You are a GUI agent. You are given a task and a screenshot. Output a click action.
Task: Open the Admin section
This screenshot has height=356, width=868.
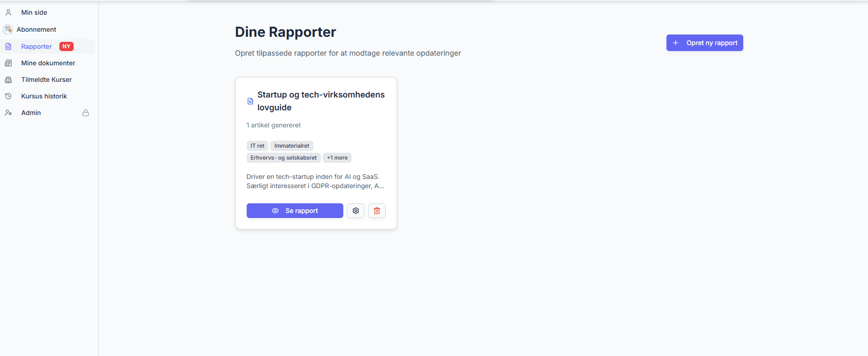(31, 113)
